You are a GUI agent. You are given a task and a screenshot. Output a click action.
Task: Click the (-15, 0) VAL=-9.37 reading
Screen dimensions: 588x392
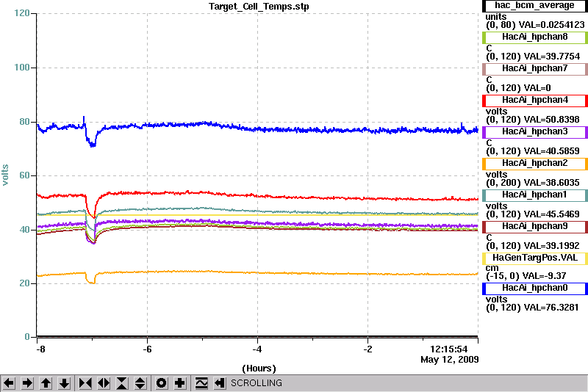point(526,276)
